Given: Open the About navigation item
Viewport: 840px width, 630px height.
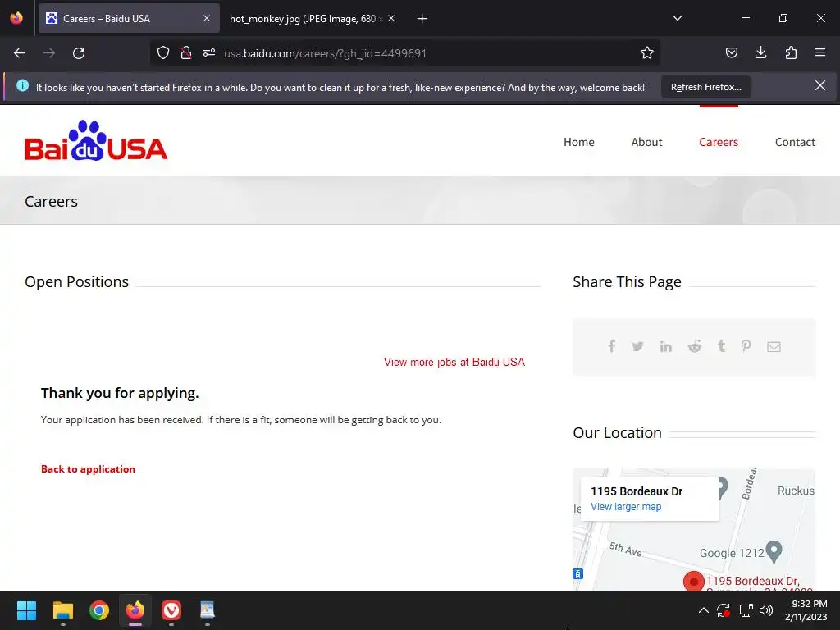Looking at the screenshot, I should pyautogui.click(x=646, y=142).
